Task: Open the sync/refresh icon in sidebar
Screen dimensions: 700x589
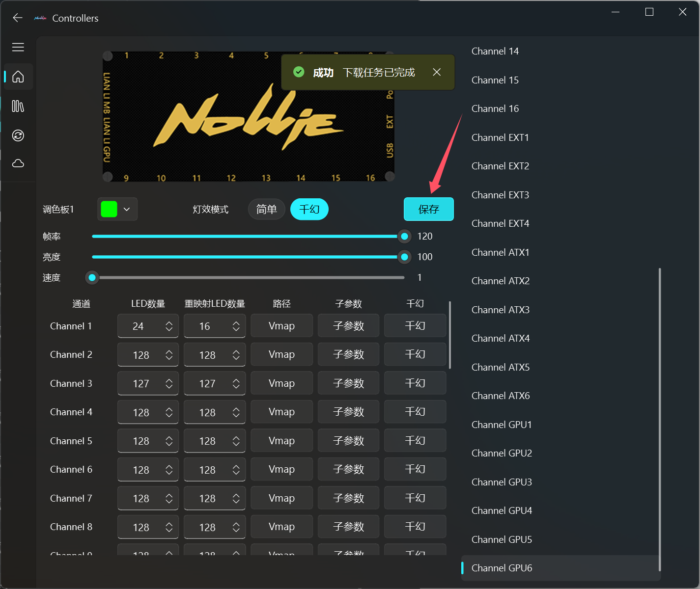Action: [18, 135]
